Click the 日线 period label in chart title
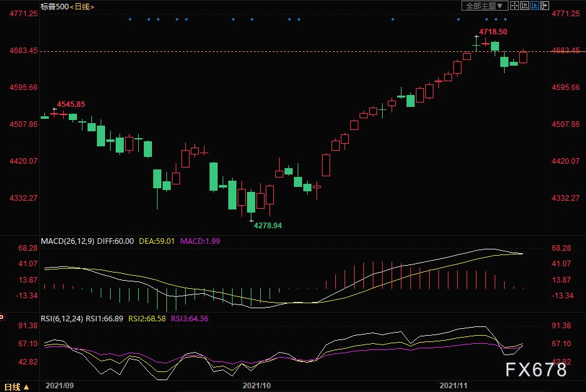This screenshot has width=586, height=392. (x=82, y=7)
